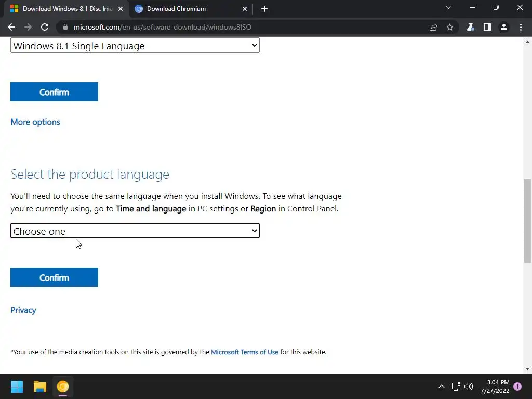The width and height of the screenshot is (532, 399).
Task: Open the Choose one language dropdown
Action: click(x=135, y=231)
